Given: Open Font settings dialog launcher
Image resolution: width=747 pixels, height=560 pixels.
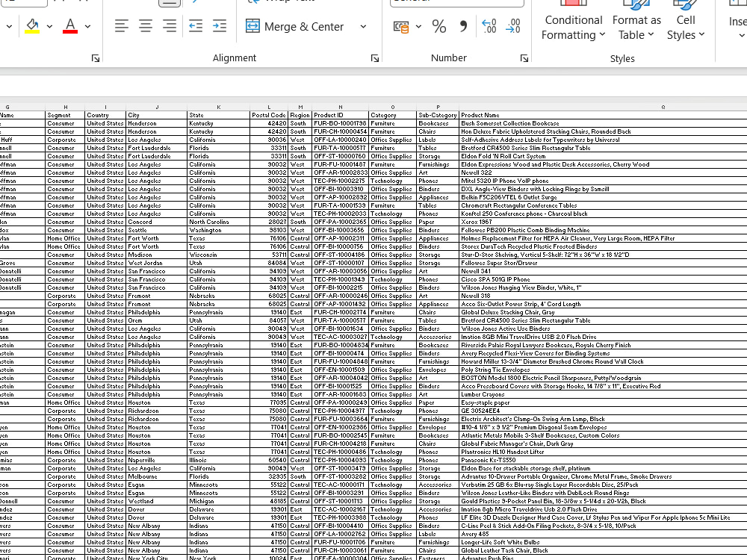Looking at the screenshot, I should pos(96,58).
